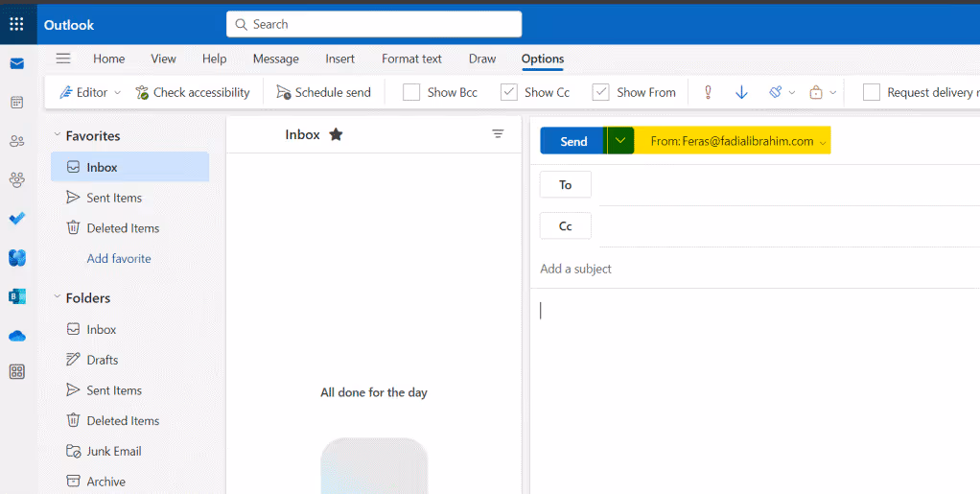Click the encrypt lock icon
This screenshot has height=494, width=980.
pyautogui.click(x=816, y=92)
